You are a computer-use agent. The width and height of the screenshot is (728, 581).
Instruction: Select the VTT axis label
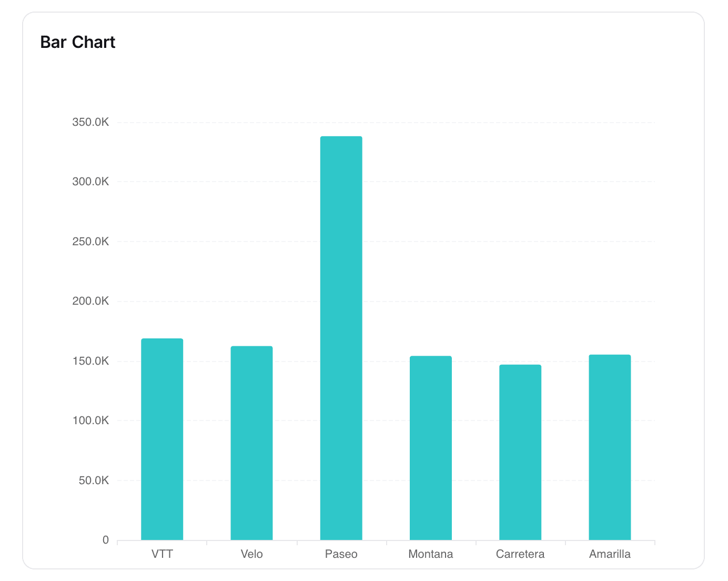(162, 554)
